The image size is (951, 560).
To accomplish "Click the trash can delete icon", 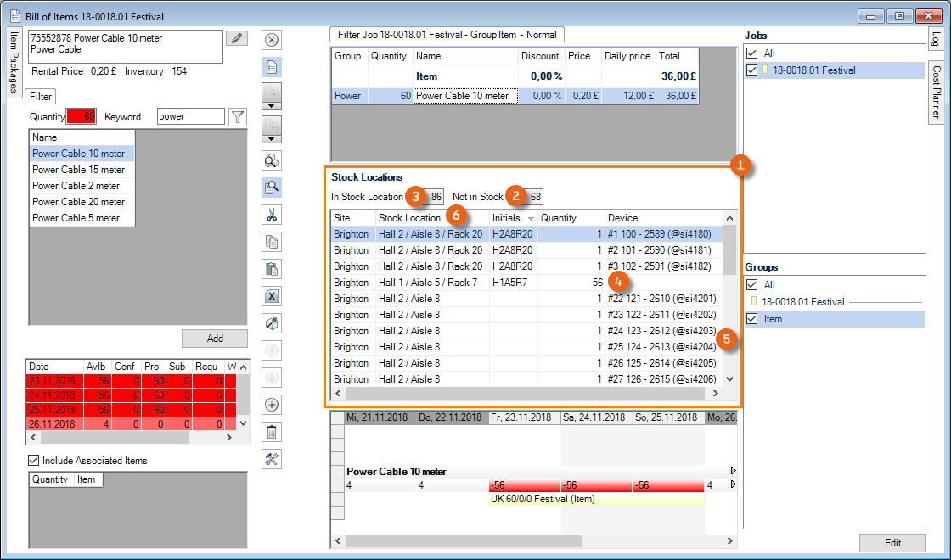I will tap(272, 432).
